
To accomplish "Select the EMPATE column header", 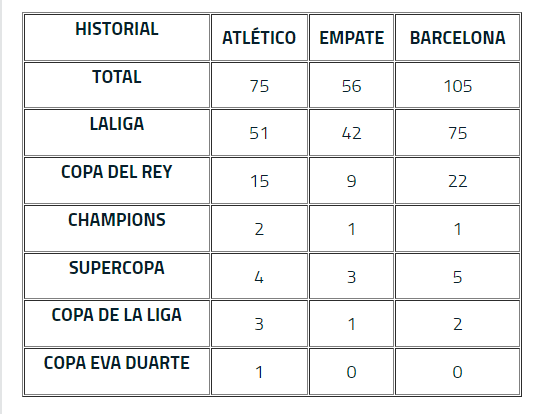I will (352, 38).
